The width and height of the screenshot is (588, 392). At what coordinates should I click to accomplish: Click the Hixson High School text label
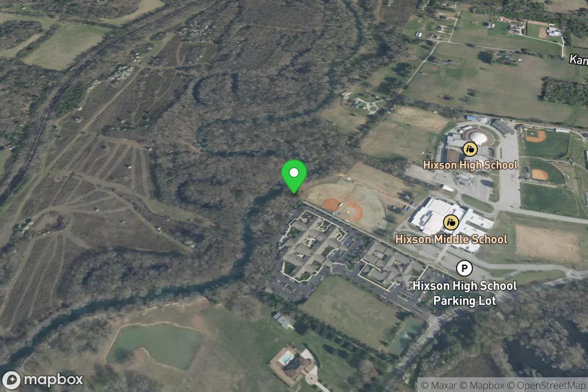[x=470, y=165]
